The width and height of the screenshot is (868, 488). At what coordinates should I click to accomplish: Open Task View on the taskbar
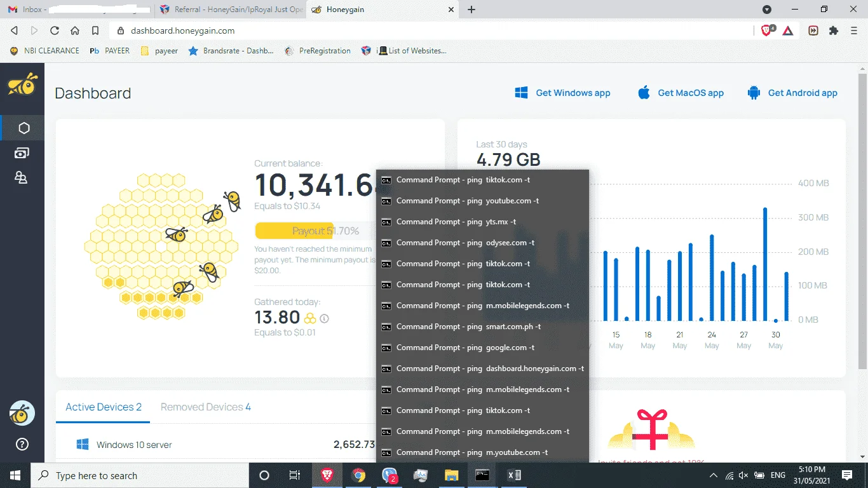point(295,475)
